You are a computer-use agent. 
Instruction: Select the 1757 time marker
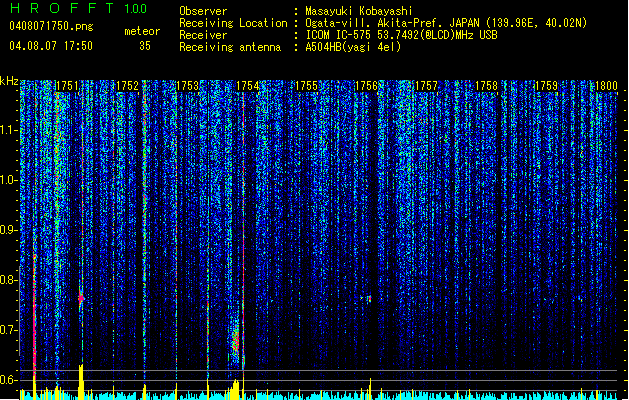pyautogui.click(x=426, y=86)
